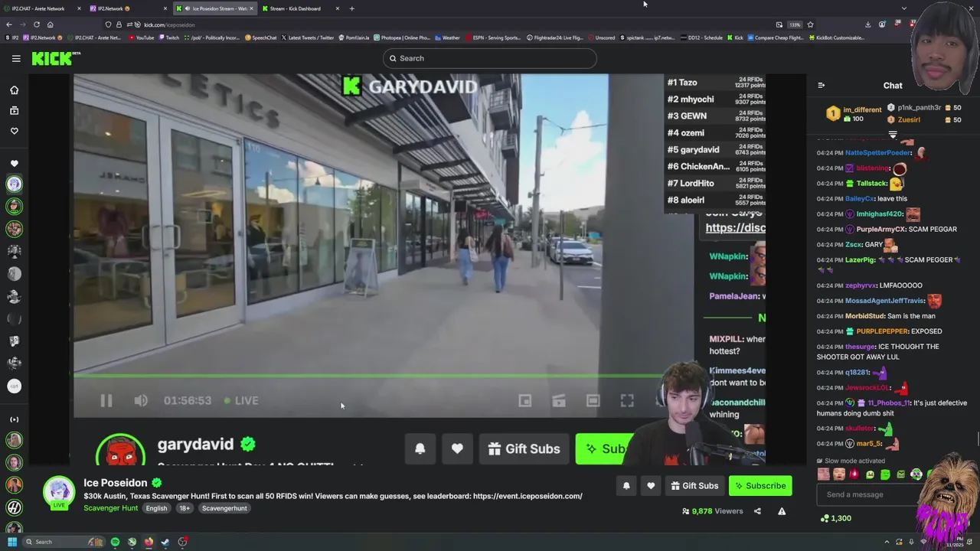Expand the gifted subs leaderboard chevron
The image size is (980, 551).
[893, 135]
